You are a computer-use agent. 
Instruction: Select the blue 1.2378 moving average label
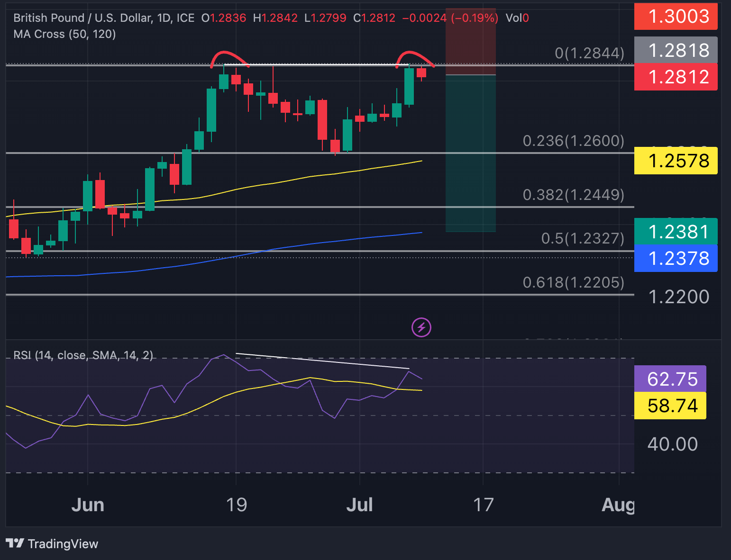(x=675, y=258)
